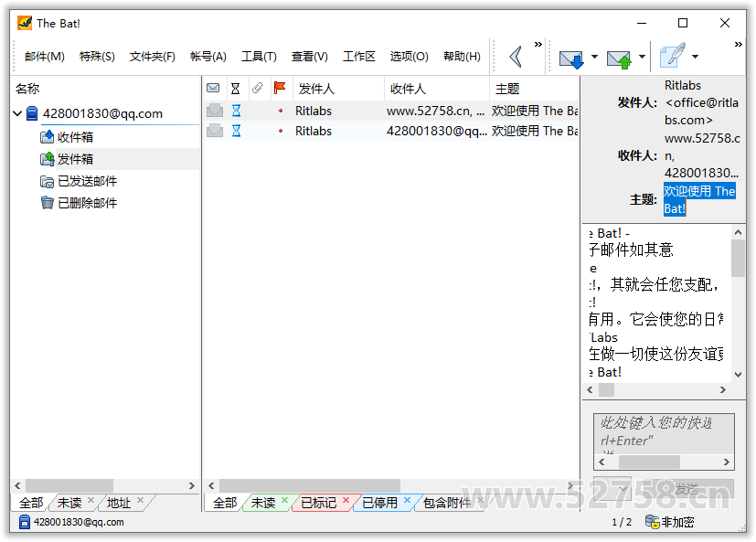Click the send queued mail icon
This screenshot has width=756, height=542.
pyautogui.click(x=619, y=58)
